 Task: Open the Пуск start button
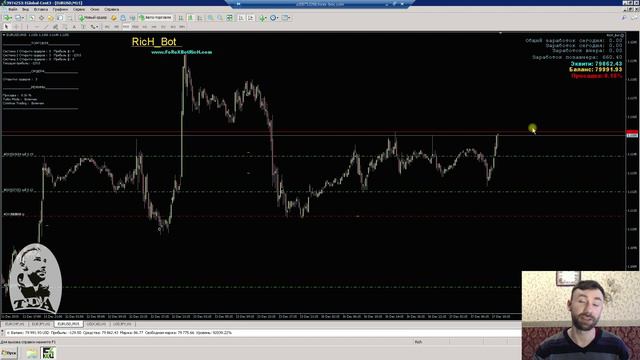pos(9,353)
